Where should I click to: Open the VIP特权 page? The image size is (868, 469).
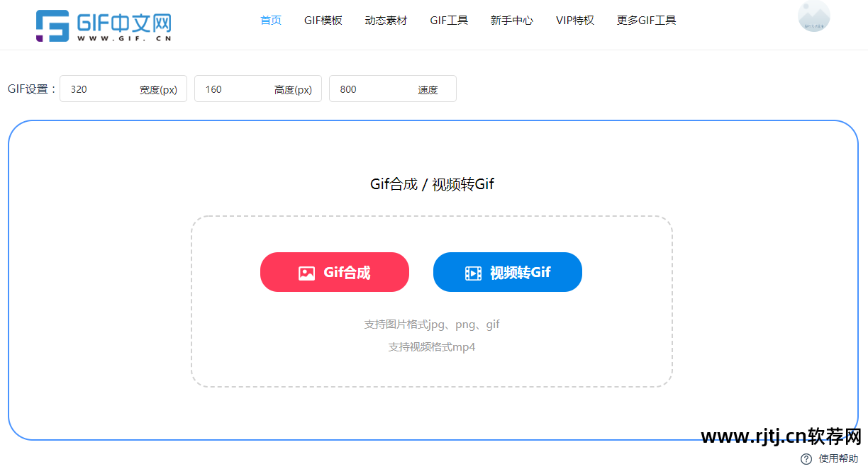pos(574,21)
